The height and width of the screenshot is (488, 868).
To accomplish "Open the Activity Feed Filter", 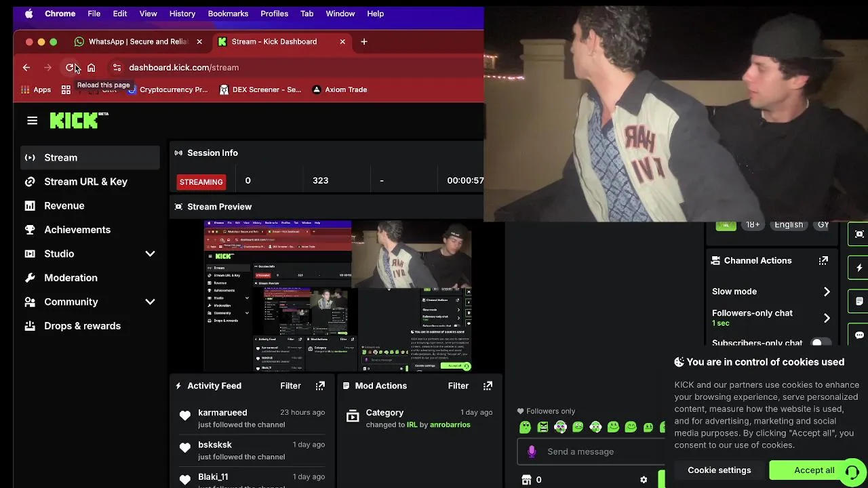I will (x=290, y=386).
